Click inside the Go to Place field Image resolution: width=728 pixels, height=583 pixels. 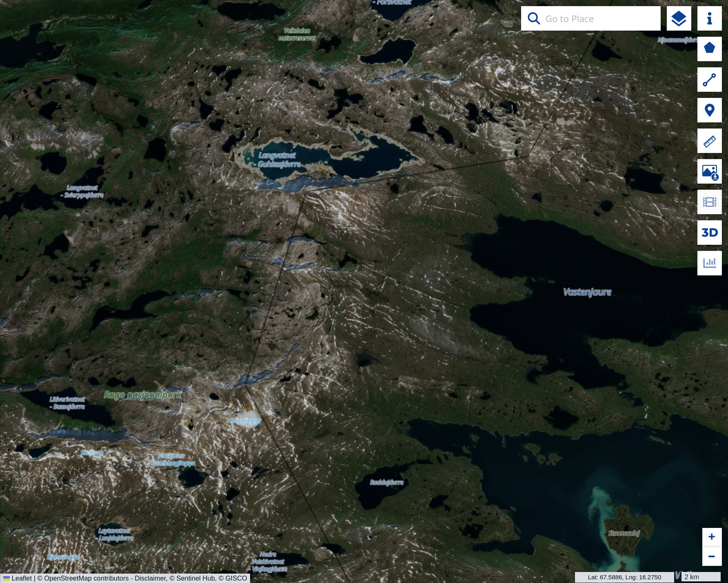pyautogui.click(x=592, y=18)
